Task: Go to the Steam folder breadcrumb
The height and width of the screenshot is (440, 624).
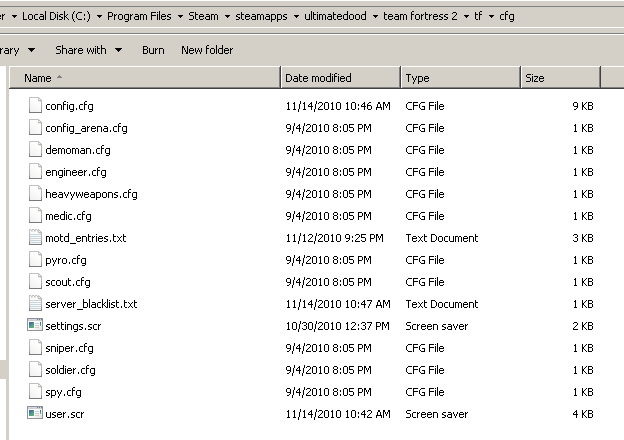Action: pyautogui.click(x=203, y=16)
